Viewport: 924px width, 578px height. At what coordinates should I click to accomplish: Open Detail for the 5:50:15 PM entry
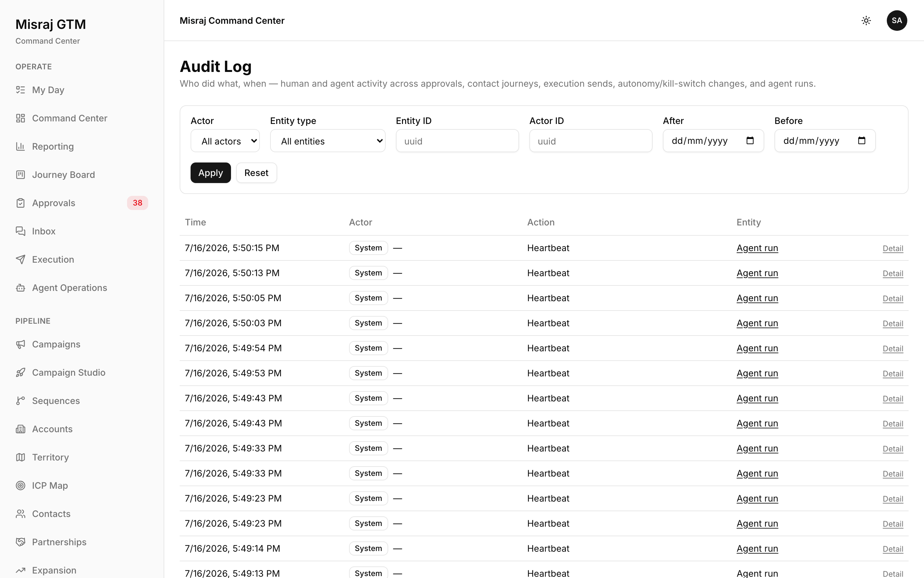tap(893, 249)
